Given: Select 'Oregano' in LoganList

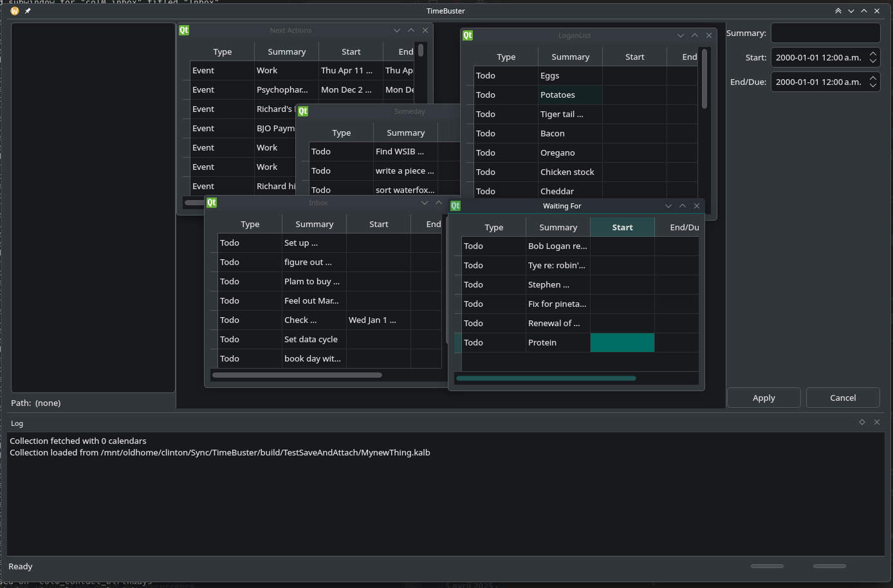Looking at the screenshot, I should coord(570,152).
